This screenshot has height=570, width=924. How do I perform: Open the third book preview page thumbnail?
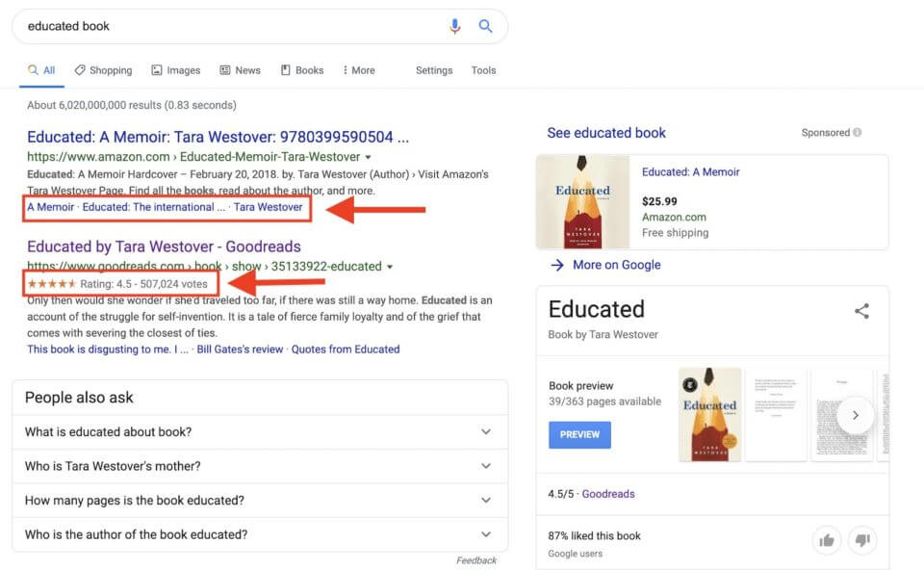841,414
